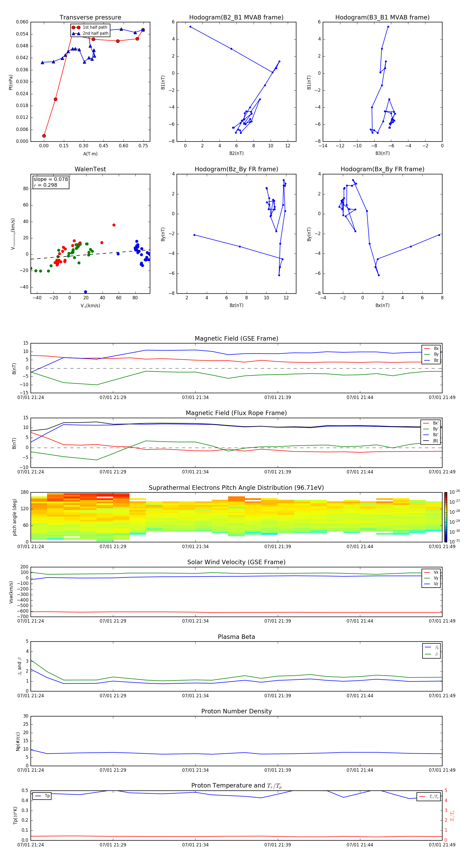
Task: Click 'Bz' legend entry in GSE magnetic field plot
Action: point(431,360)
